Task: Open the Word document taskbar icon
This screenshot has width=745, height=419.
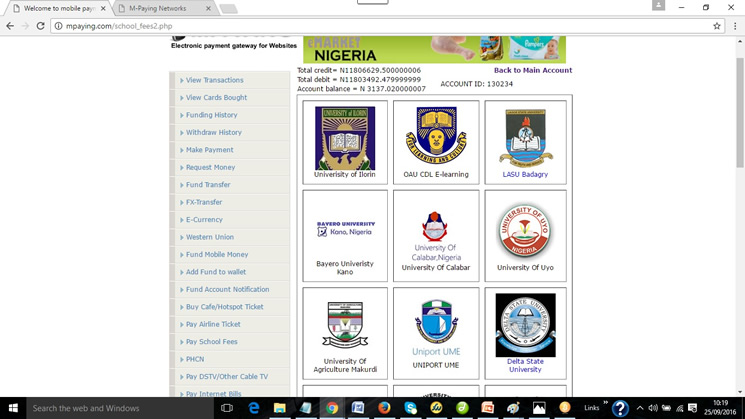Action: pyautogui.click(x=358, y=408)
